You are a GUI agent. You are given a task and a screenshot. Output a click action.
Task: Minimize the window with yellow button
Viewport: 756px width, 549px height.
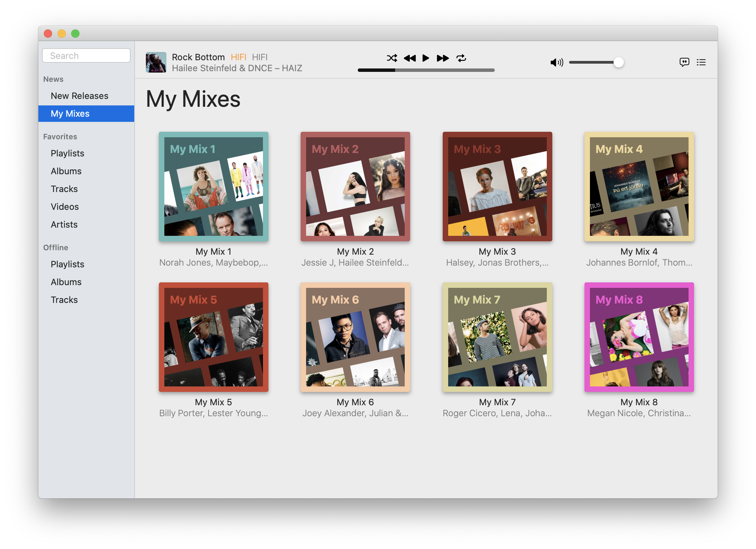pyautogui.click(x=62, y=34)
